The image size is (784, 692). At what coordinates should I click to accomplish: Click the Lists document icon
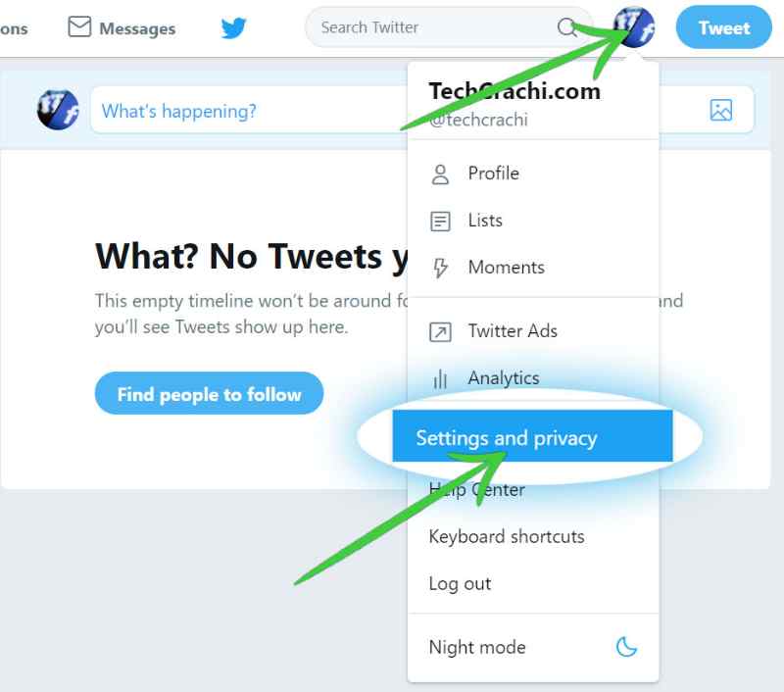point(440,221)
